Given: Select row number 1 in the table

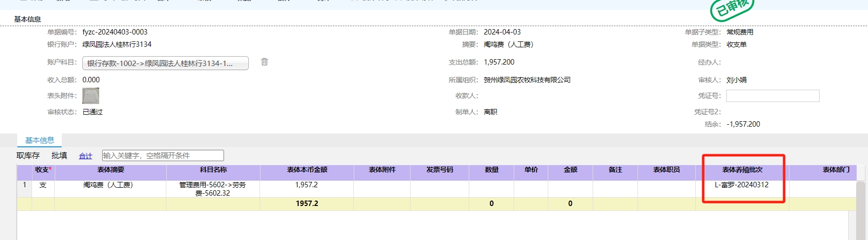Looking at the screenshot, I should 25,185.
